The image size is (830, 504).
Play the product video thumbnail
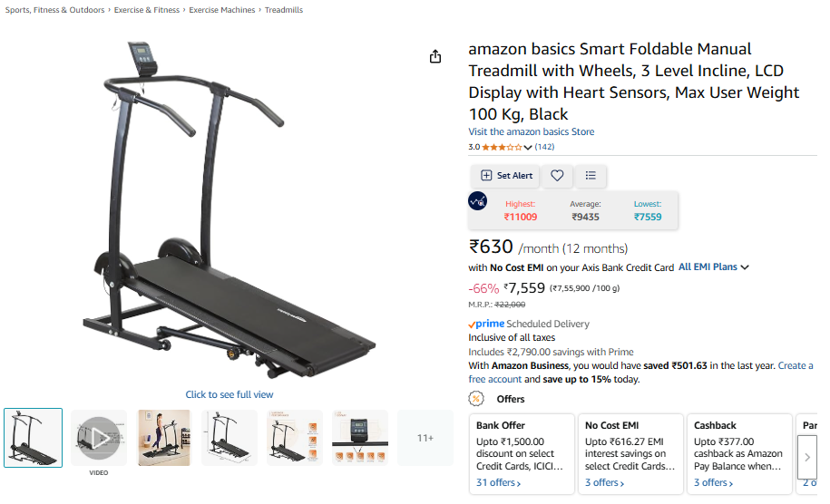pos(100,438)
